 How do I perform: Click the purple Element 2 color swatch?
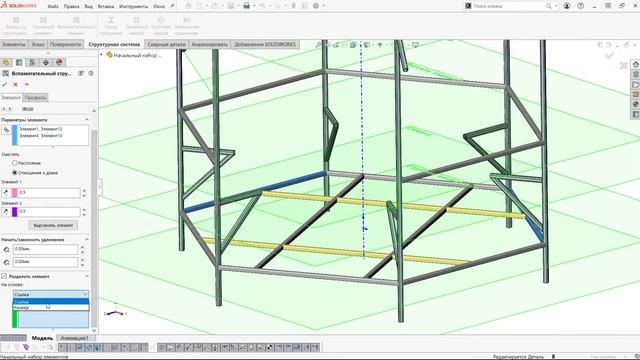[x=15, y=211]
